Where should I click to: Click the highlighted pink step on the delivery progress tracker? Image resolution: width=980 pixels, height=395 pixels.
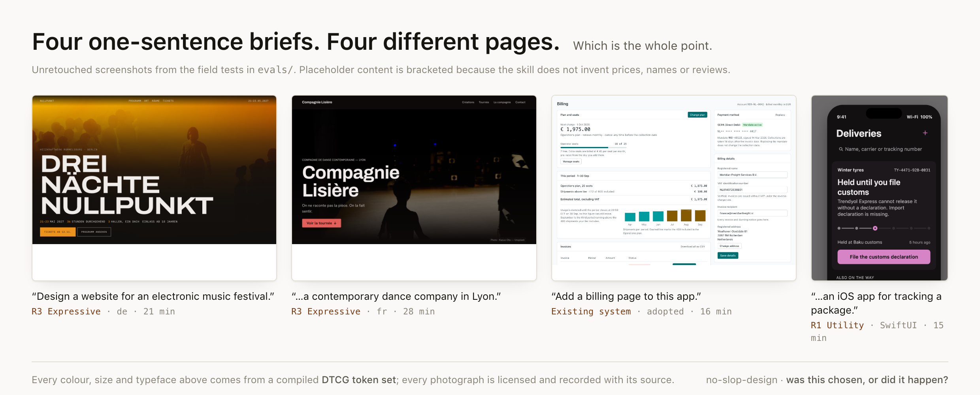coord(875,228)
